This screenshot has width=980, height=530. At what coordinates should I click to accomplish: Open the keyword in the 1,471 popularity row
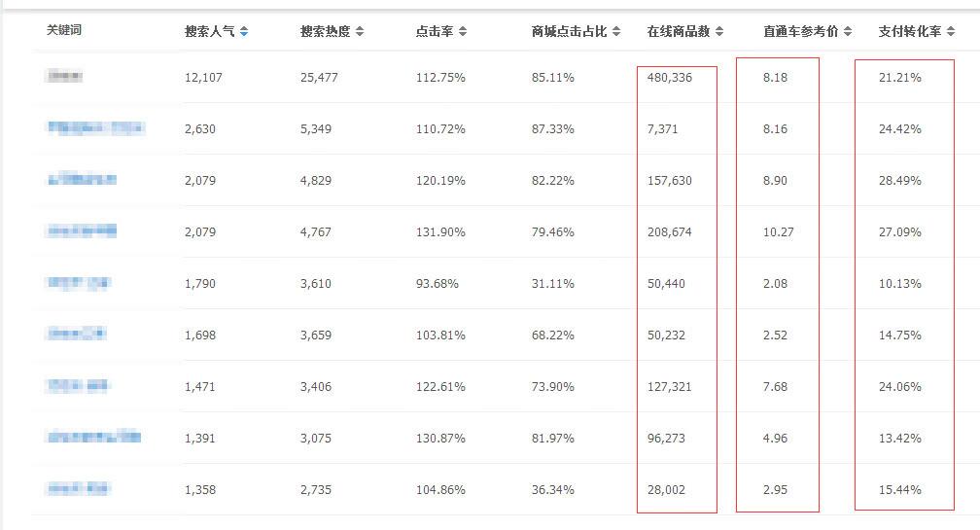(77, 386)
